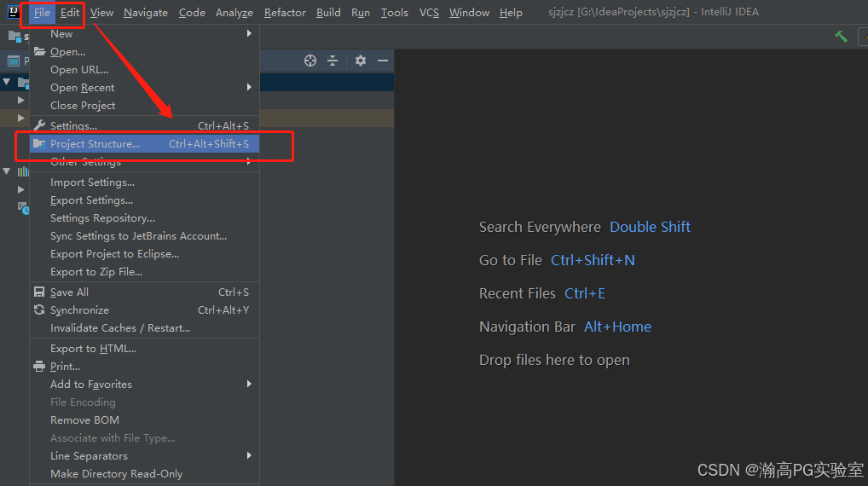Open the Tools menu
Viewport: 868px width, 486px height.
394,12
